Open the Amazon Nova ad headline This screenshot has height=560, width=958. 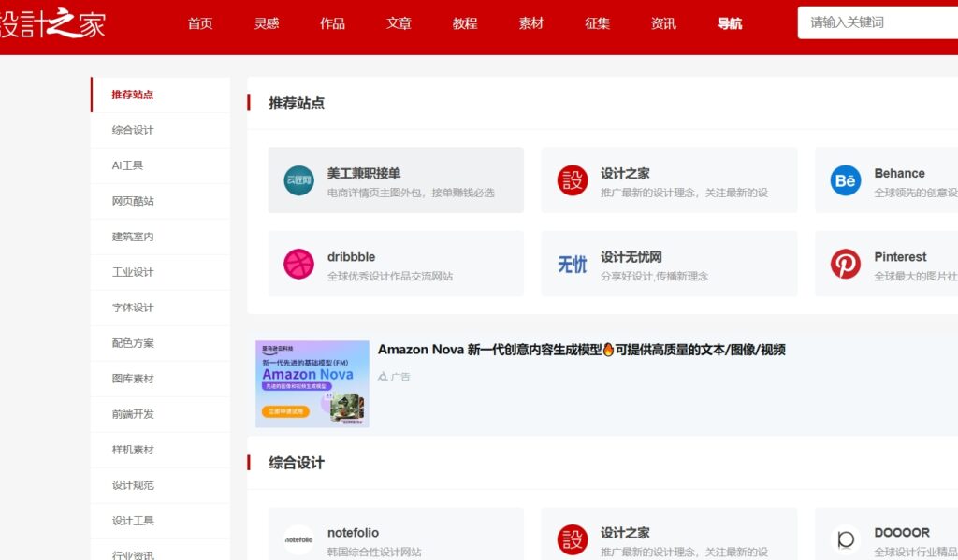click(582, 350)
